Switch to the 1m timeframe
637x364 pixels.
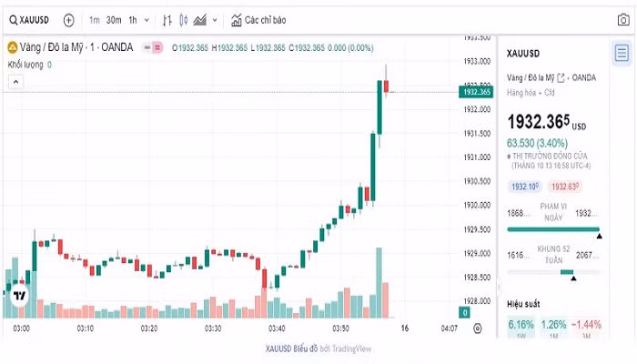pyautogui.click(x=95, y=19)
